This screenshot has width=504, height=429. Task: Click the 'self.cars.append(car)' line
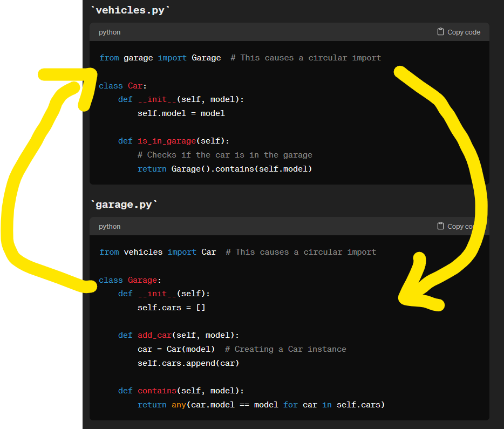(188, 364)
